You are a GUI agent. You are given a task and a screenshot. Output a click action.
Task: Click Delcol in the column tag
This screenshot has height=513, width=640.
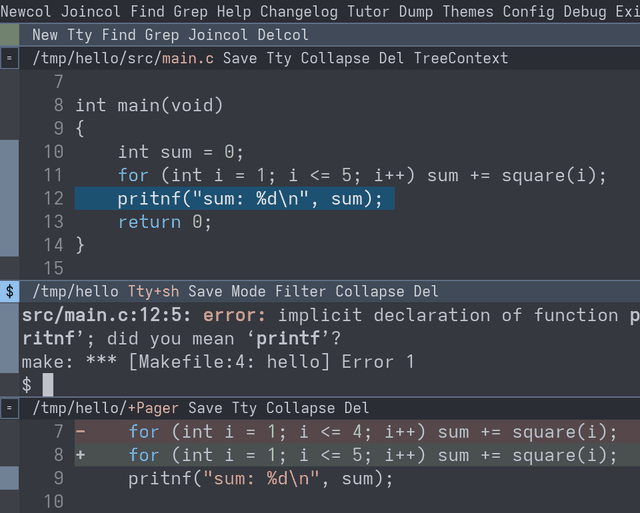[283, 35]
